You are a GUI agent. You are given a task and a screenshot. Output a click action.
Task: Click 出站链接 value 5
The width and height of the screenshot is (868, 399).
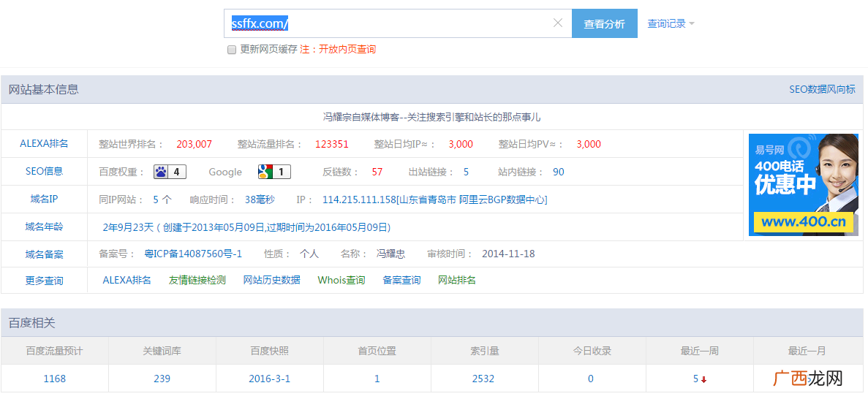coord(466,172)
